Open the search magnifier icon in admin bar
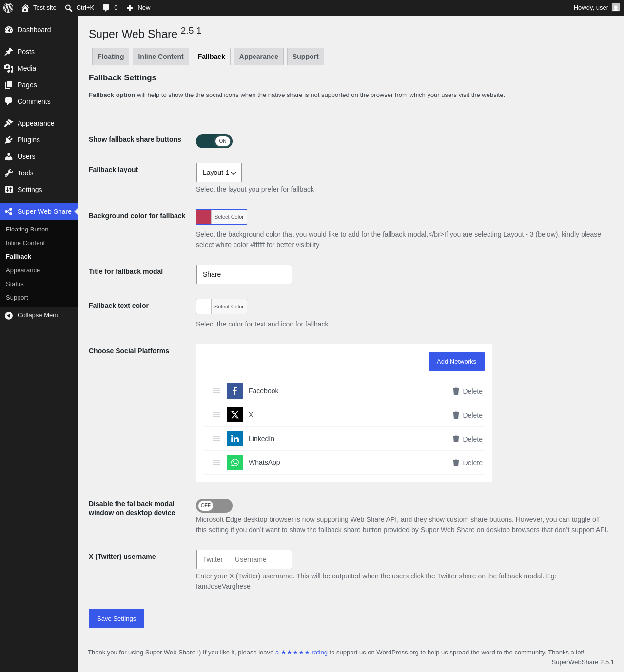 point(69,8)
